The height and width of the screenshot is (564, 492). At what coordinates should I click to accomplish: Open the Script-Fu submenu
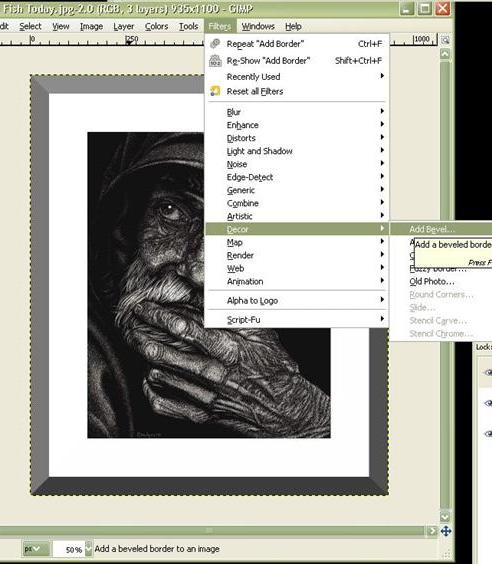pos(297,319)
